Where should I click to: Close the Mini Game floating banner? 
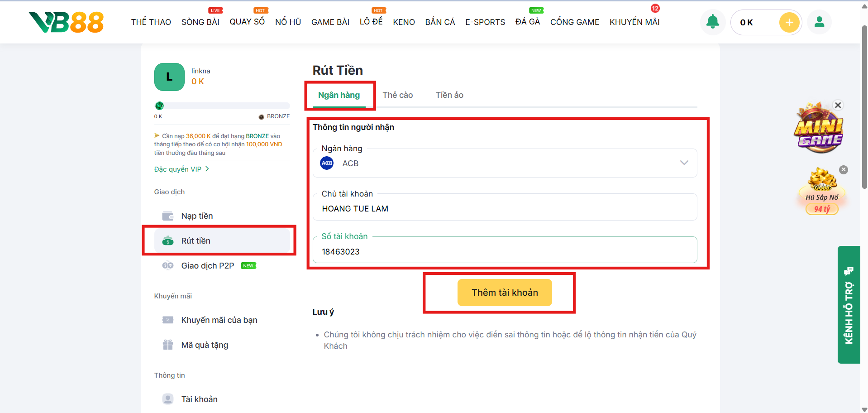[x=838, y=105]
